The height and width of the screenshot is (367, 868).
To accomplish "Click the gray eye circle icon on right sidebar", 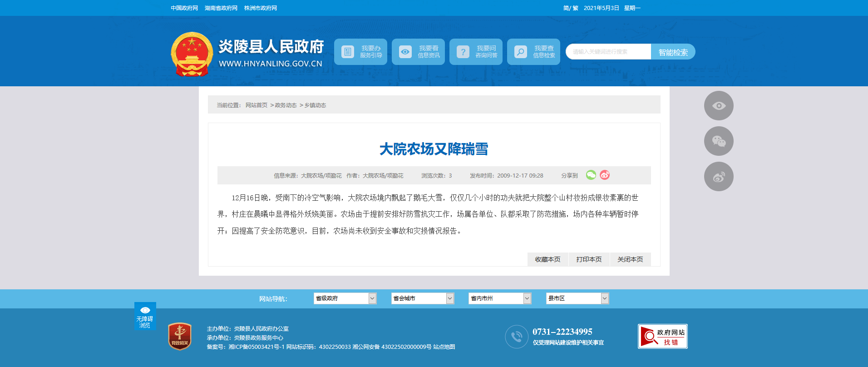I will coord(719,106).
